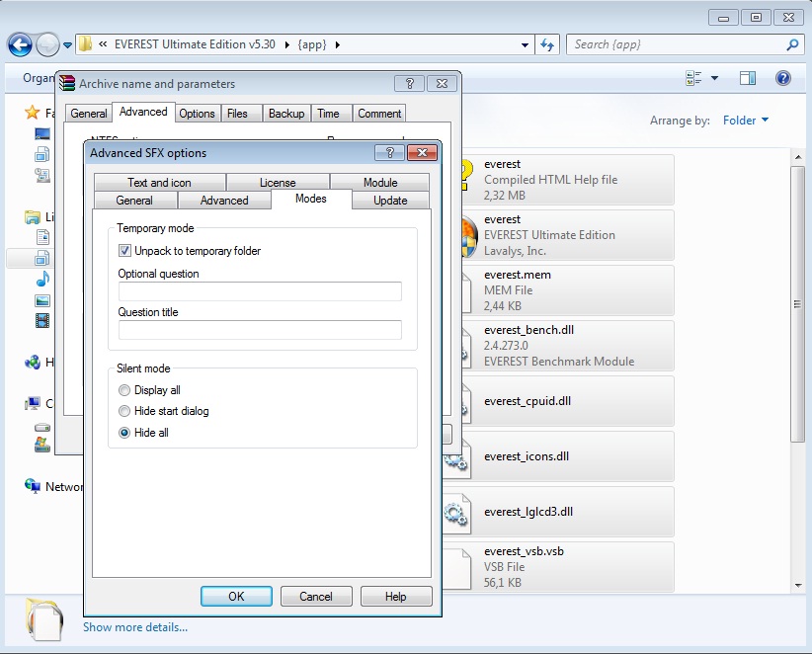
Task: Select the Documents library icon in sidebar
Action: 42,238
